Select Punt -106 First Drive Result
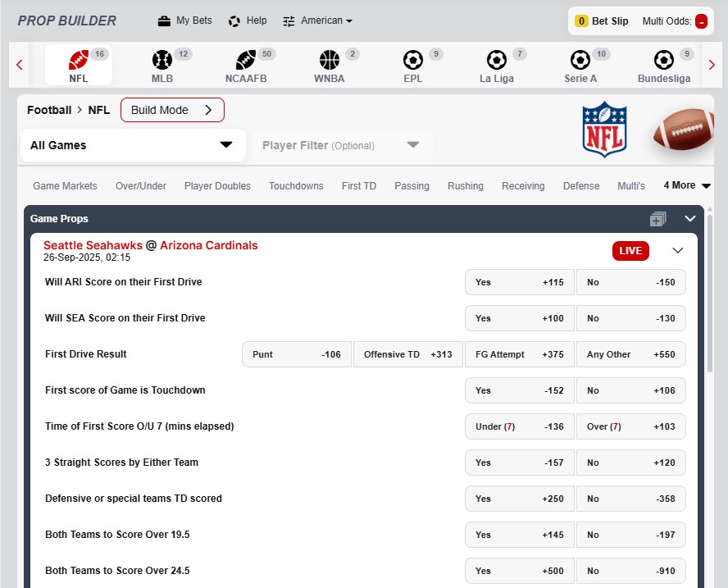 tap(297, 354)
